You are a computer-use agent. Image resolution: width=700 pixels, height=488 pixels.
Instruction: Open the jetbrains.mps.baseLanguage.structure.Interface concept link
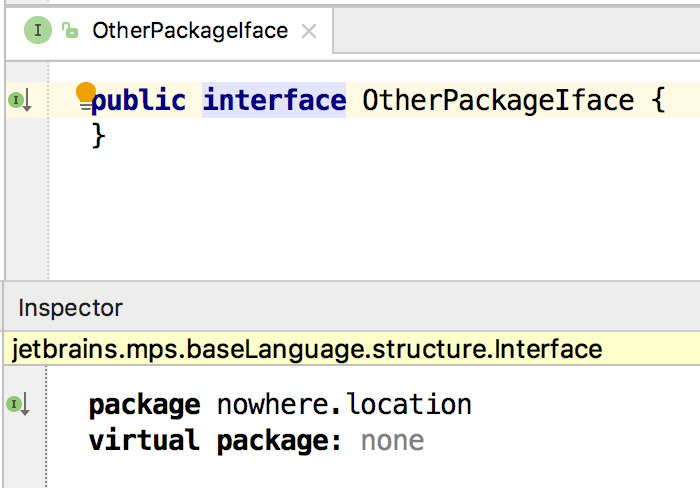(x=307, y=349)
